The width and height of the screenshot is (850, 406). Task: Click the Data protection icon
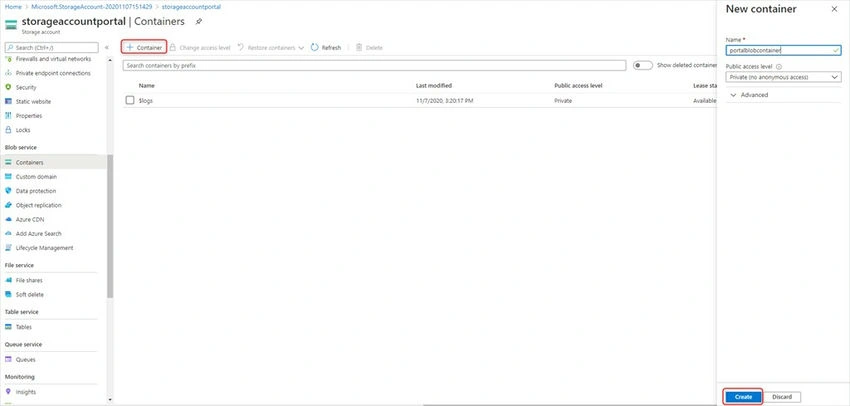8,191
